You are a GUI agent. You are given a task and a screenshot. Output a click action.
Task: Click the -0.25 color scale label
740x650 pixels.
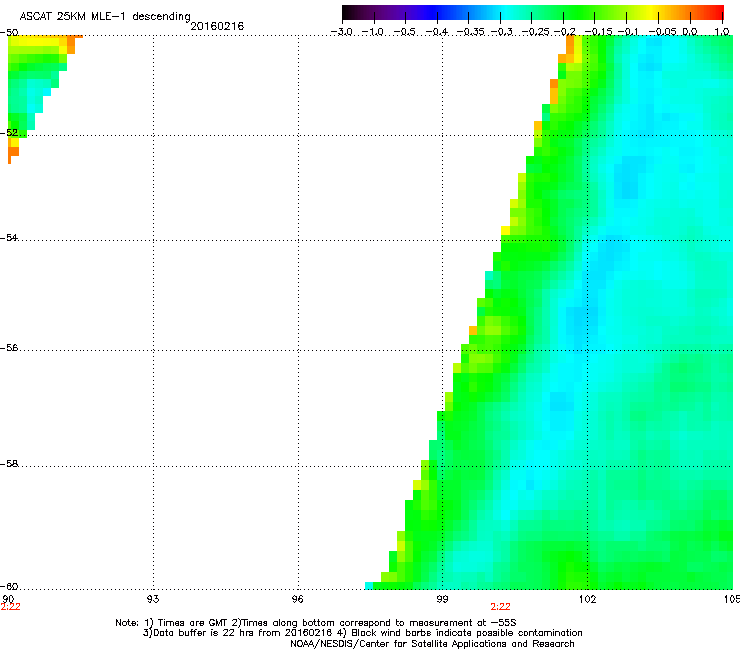click(x=536, y=32)
